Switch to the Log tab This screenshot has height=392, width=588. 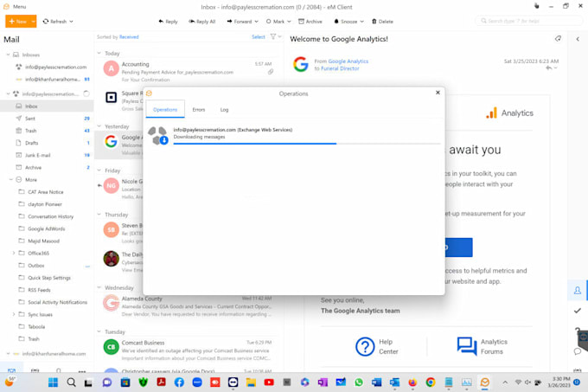pos(224,110)
